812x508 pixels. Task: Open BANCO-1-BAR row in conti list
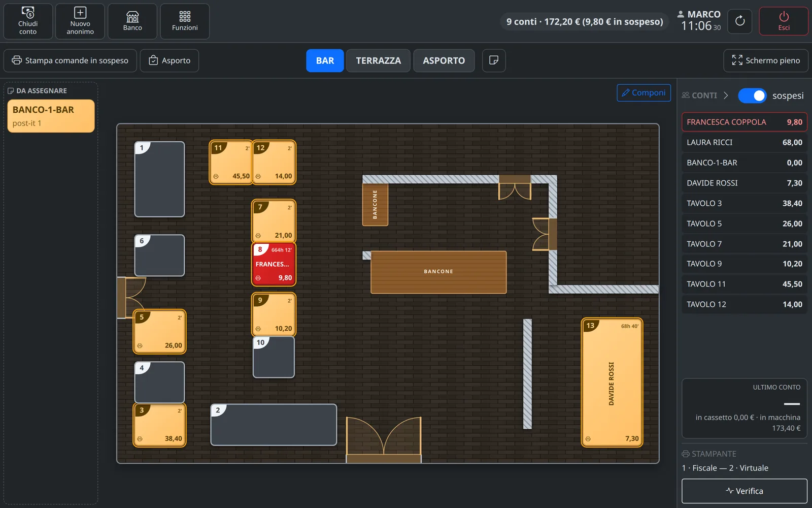click(744, 163)
